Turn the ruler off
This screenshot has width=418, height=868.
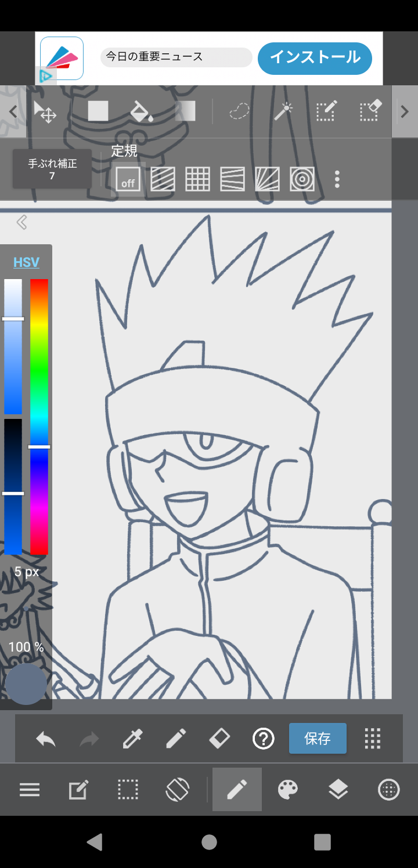(128, 179)
